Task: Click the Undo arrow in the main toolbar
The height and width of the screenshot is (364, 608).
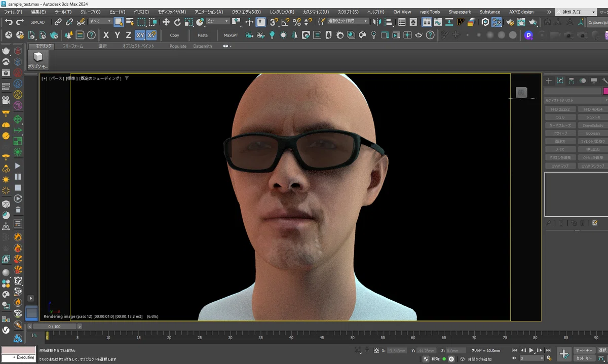Action: point(9,22)
